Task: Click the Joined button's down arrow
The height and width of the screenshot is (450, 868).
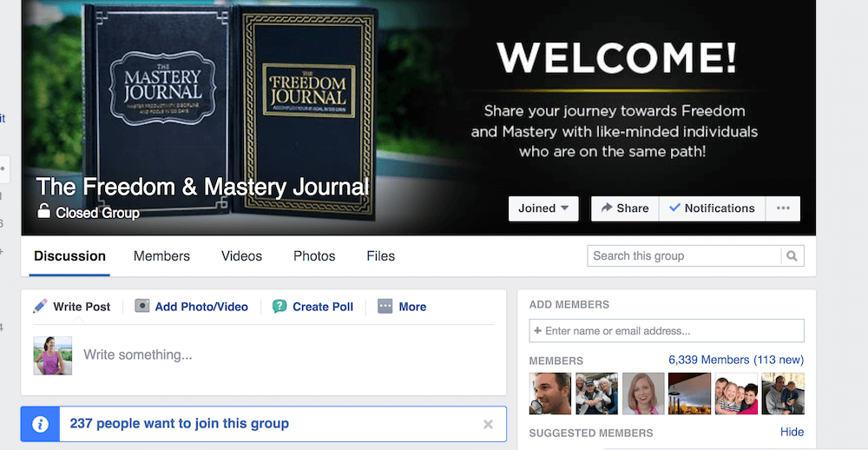Action: coord(565,208)
